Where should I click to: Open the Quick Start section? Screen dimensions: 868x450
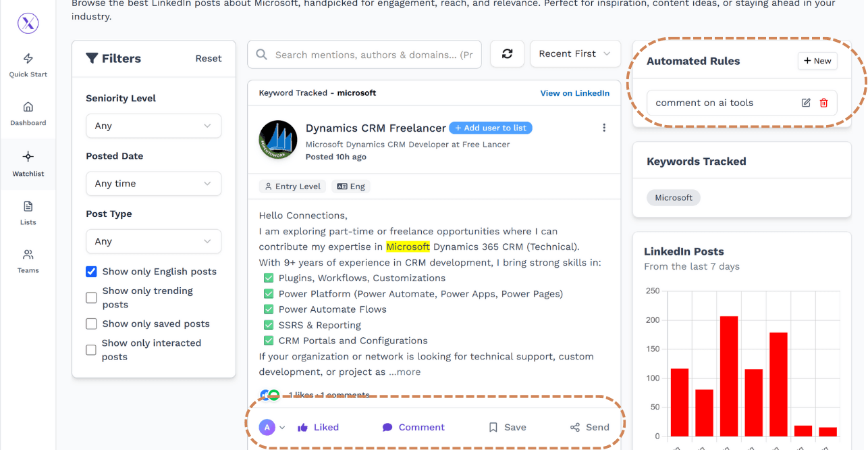28,64
